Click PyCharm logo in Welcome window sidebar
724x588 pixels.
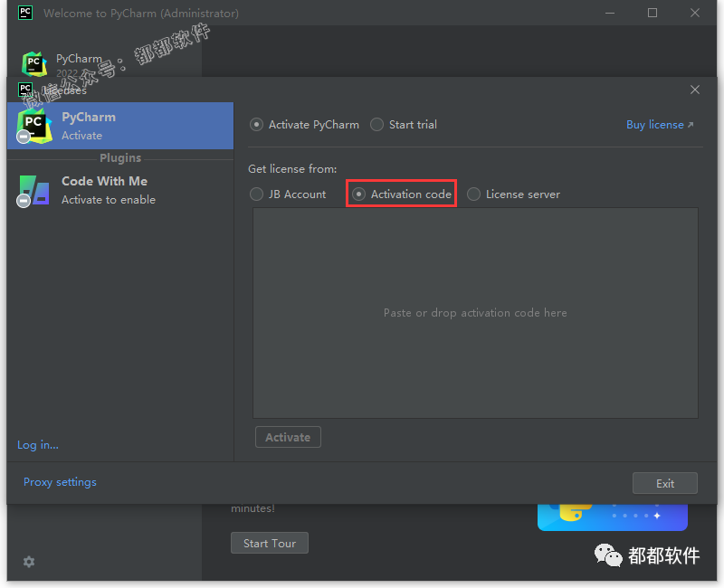(34, 64)
